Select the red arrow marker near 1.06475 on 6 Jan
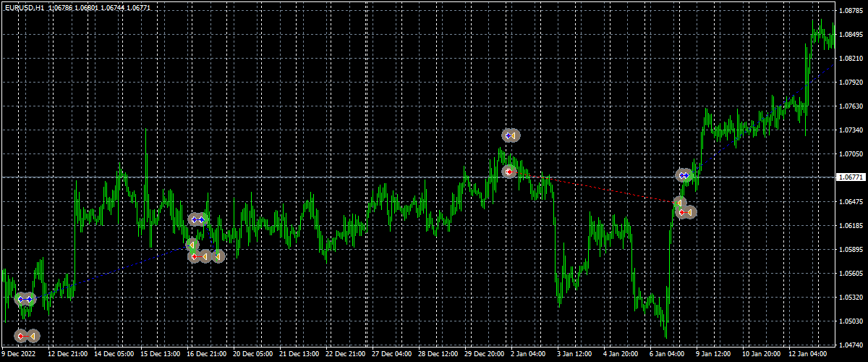Viewport: 868px width, 362px height. (682, 212)
